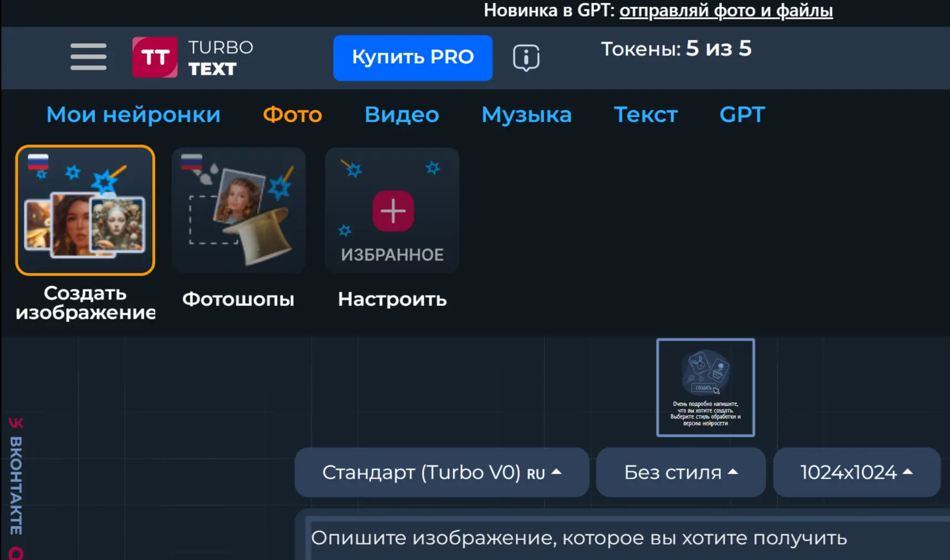
Task: Open the GPT tab
Action: coord(742,115)
